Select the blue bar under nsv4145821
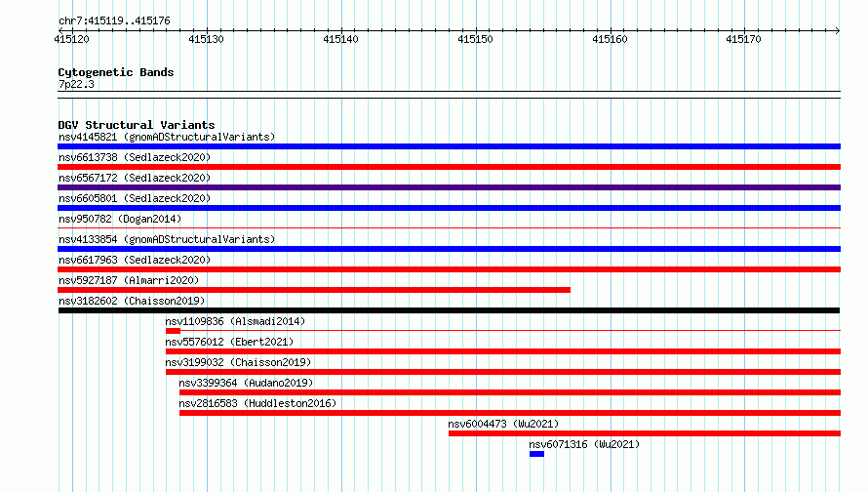 click(449, 146)
